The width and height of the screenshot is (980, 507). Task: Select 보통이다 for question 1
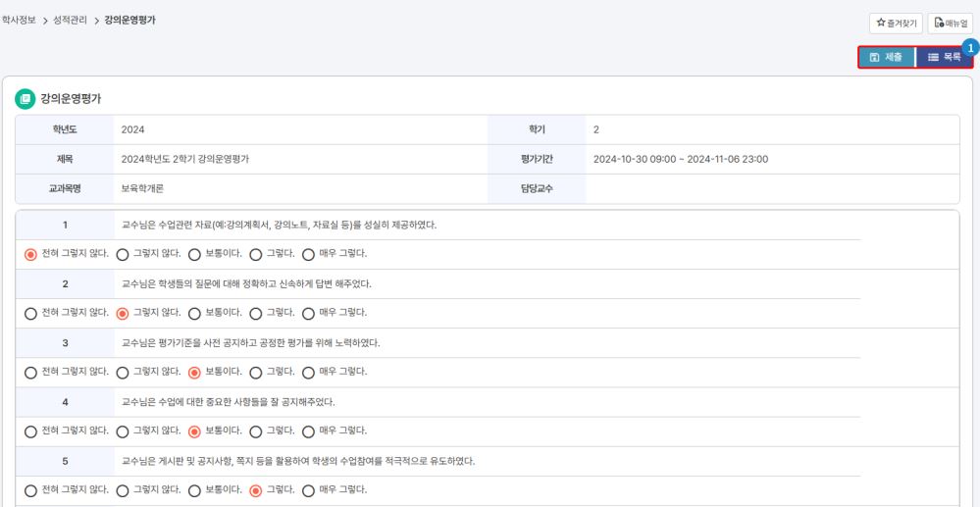[x=194, y=254]
